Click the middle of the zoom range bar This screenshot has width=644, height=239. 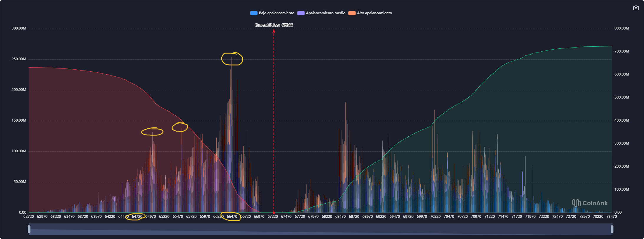tap(320, 229)
